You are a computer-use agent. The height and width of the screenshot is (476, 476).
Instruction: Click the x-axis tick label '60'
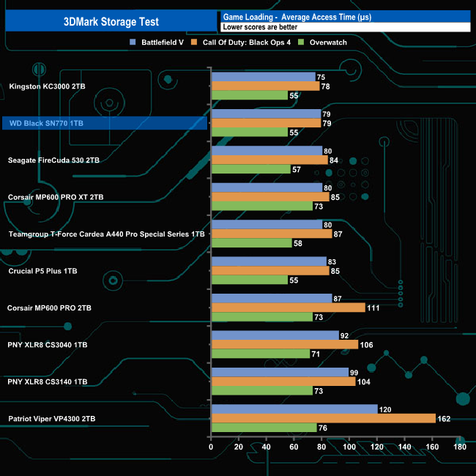tap(294, 447)
